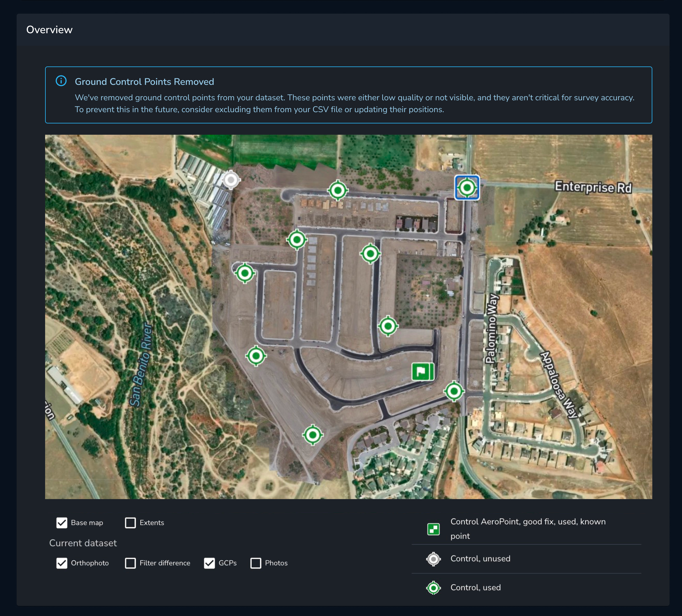Select the highlighted GCP near Enterprise Rd
Image resolution: width=682 pixels, height=616 pixels.
467,188
